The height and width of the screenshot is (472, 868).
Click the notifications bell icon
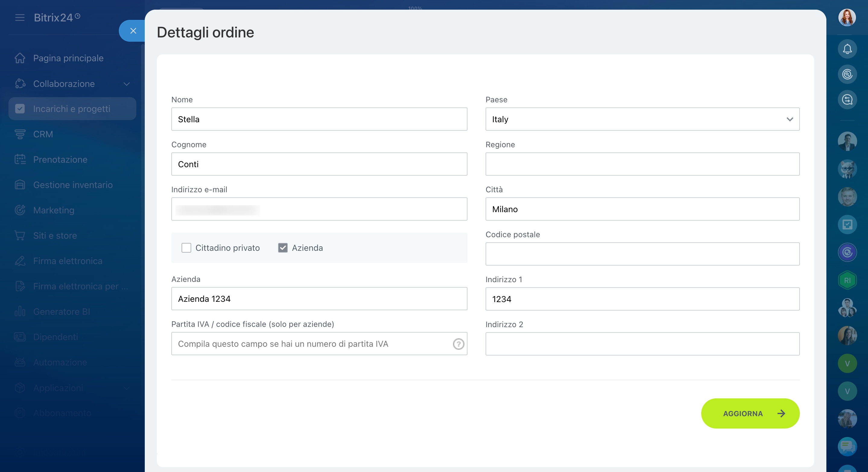[847, 49]
